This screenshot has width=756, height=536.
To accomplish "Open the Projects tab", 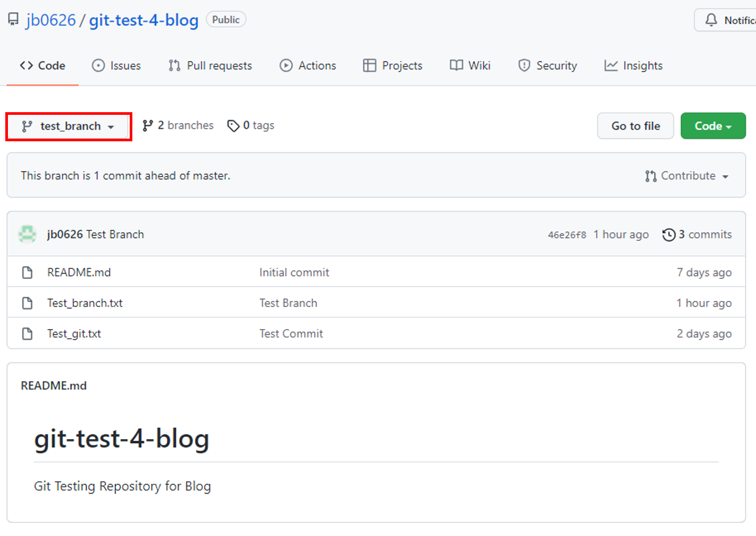I will click(393, 66).
